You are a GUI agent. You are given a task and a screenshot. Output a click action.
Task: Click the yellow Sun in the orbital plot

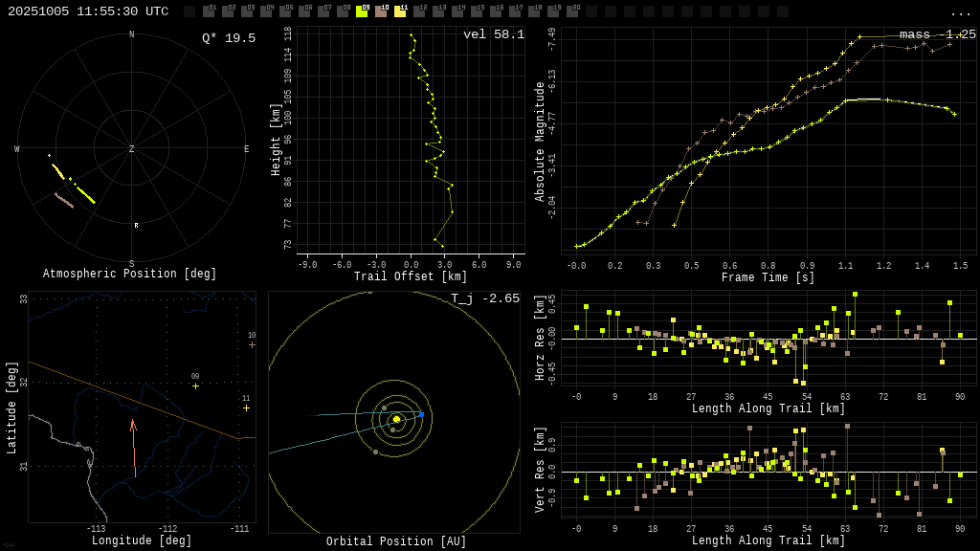pyautogui.click(x=396, y=419)
